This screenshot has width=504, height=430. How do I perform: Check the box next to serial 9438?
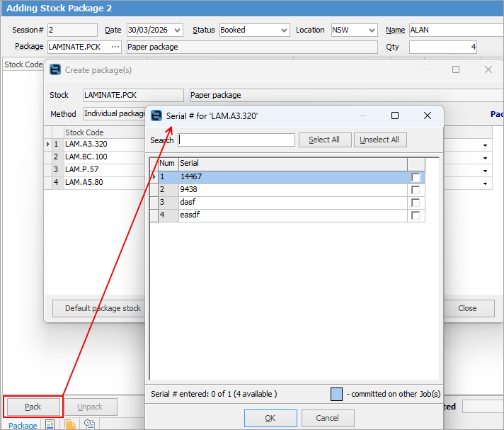(x=416, y=190)
